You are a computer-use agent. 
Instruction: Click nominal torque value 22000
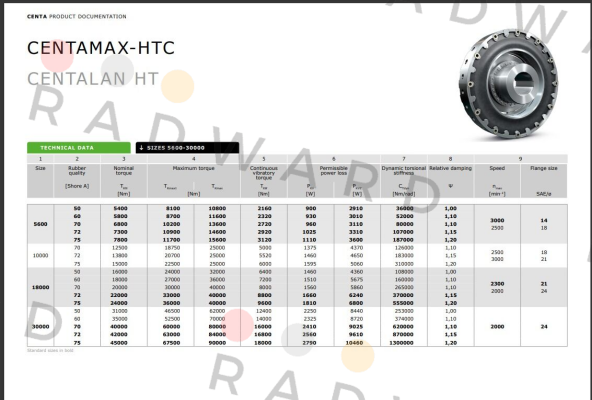point(119,295)
